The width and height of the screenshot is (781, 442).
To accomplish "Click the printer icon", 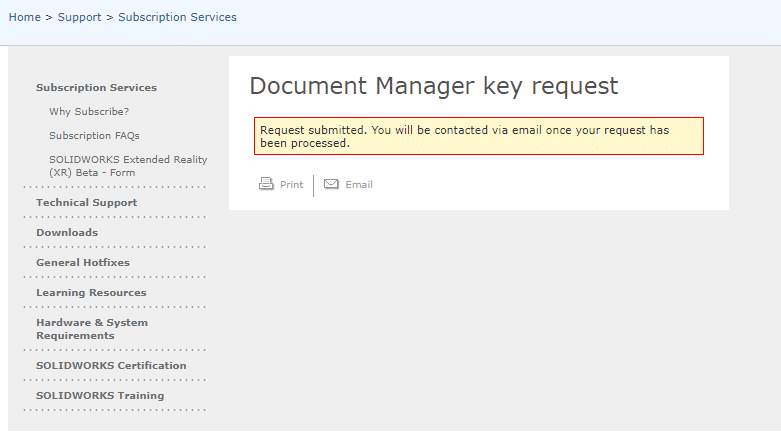I will [x=266, y=184].
